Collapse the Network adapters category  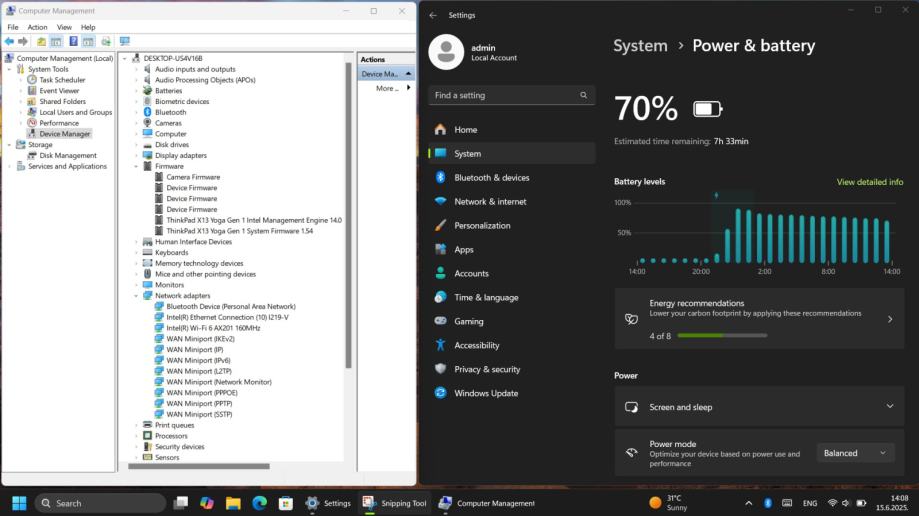pyautogui.click(x=136, y=296)
